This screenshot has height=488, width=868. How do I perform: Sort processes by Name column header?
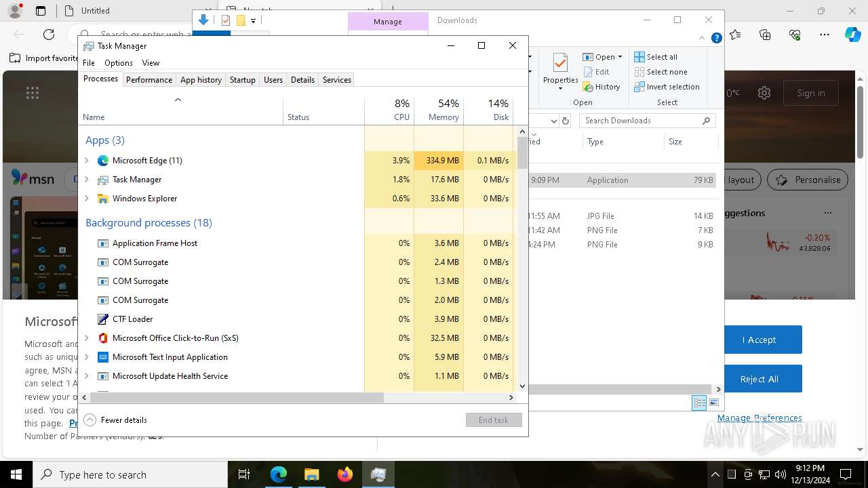point(181,110)
